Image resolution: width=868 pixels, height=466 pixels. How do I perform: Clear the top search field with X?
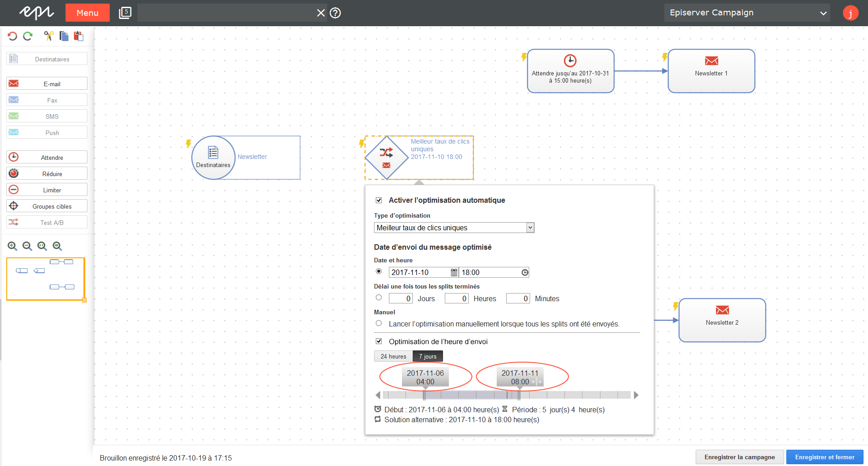[x=321, y=13]
